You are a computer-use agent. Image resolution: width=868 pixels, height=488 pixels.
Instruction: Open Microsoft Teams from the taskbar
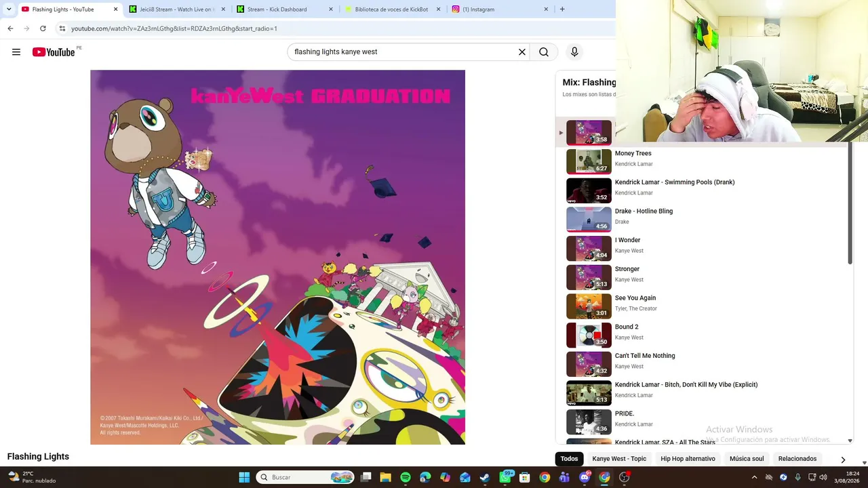(x=564, y=477)
